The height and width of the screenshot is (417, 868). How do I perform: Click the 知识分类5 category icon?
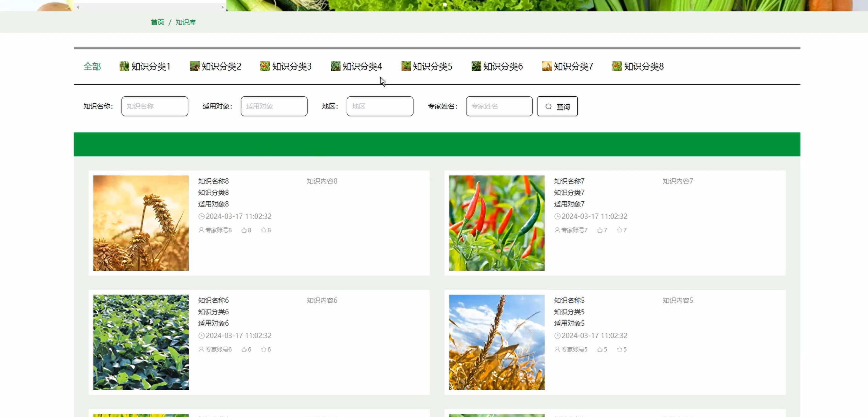406,66
